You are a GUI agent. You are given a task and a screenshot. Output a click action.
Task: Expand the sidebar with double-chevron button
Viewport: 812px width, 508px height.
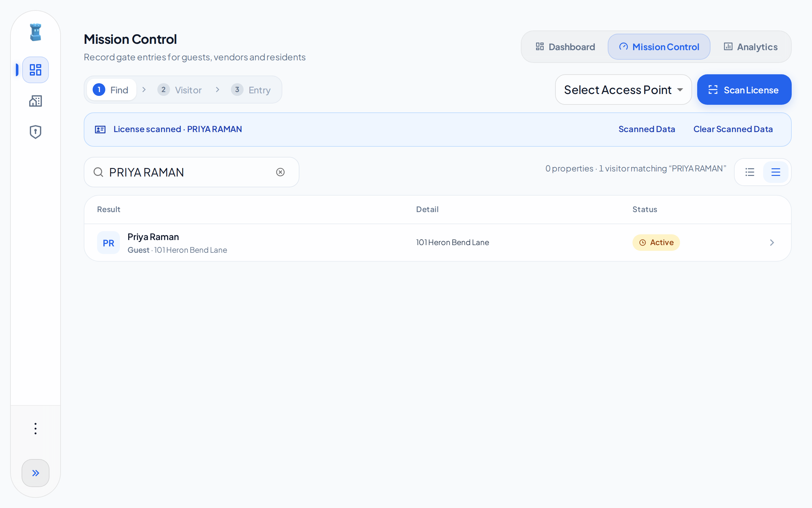pyautogui.click(x=35, y=473)
